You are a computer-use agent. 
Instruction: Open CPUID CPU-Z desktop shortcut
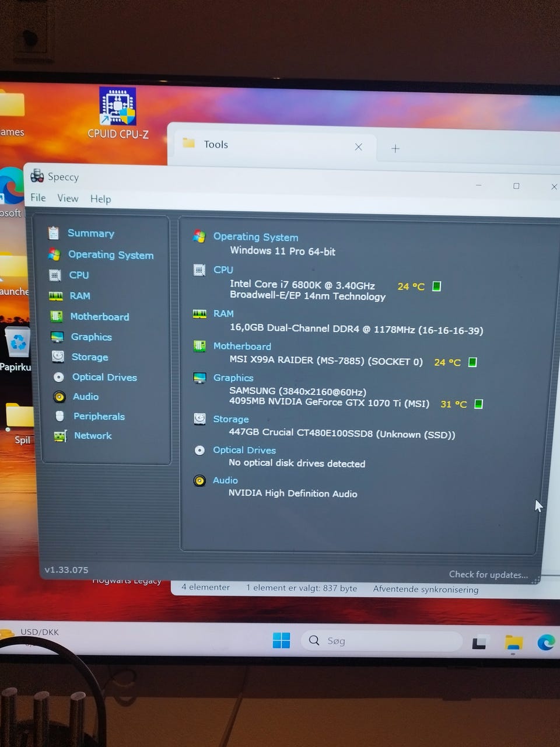click(118, 113)
